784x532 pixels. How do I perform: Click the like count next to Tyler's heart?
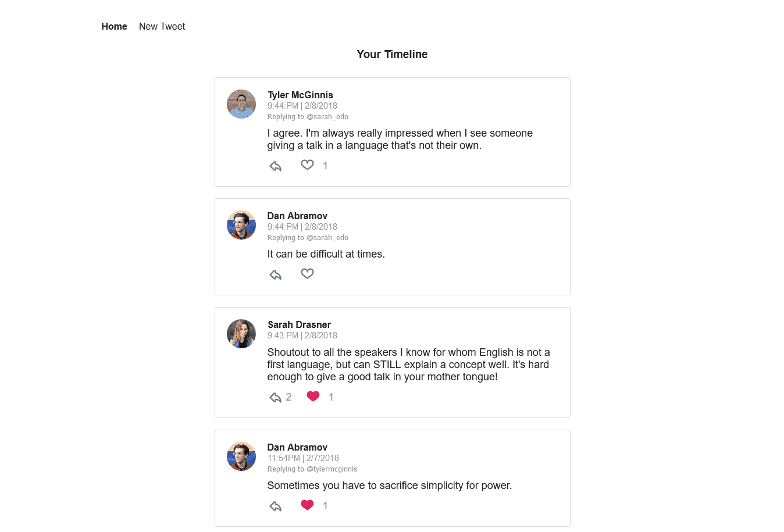325,166
